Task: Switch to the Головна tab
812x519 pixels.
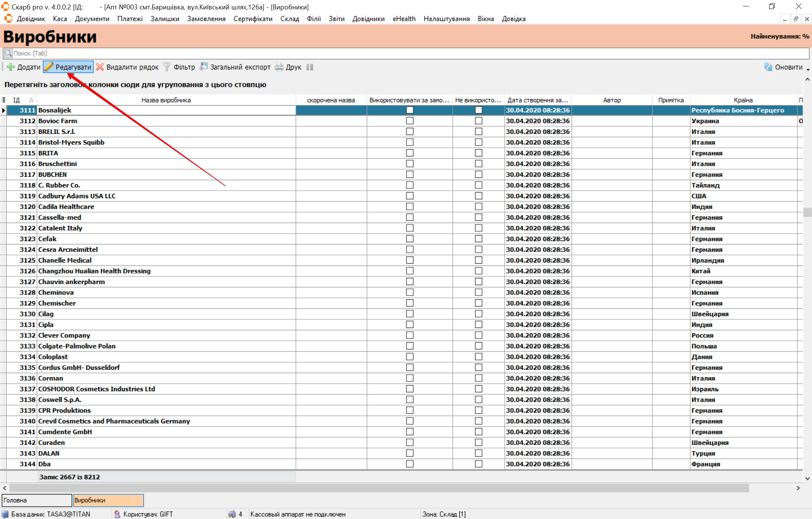Action: pos(36,500)
